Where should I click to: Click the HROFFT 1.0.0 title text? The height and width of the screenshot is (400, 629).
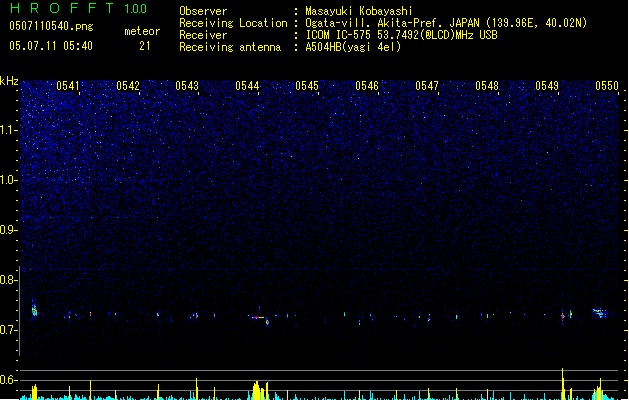pos(78,8)
